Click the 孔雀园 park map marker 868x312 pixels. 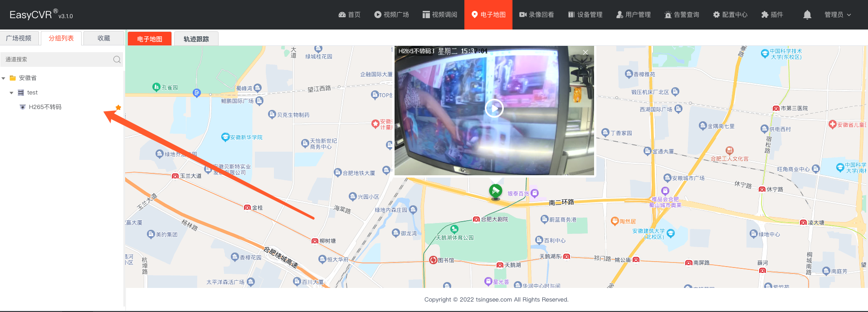coord(156,87)
